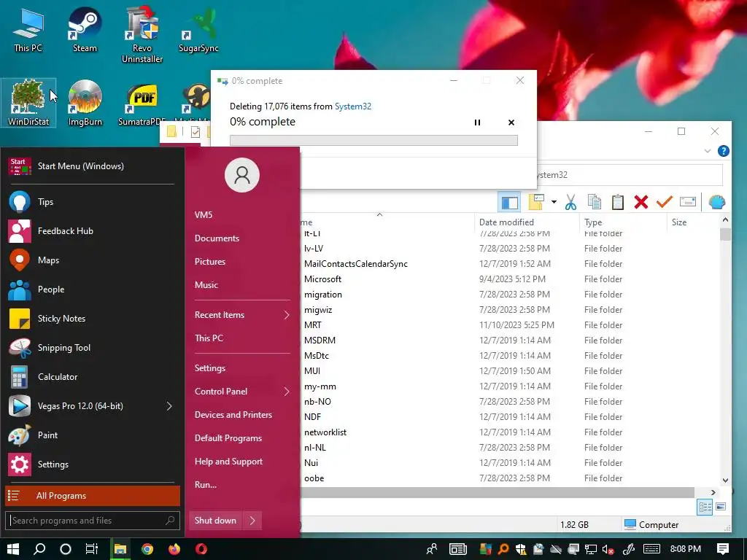Launch Calculator from Start menu
The height and width of the screenshot is (560, 747).
[x=93, y=377]
